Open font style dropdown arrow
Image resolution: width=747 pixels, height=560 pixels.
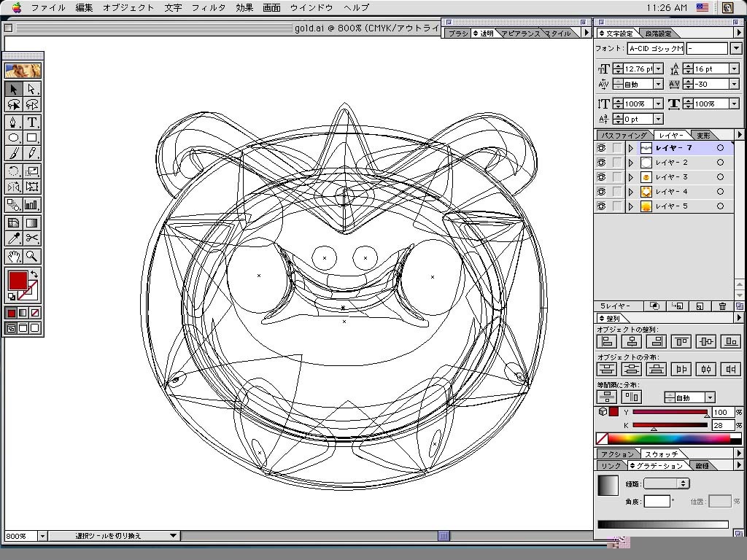point(736,48)
